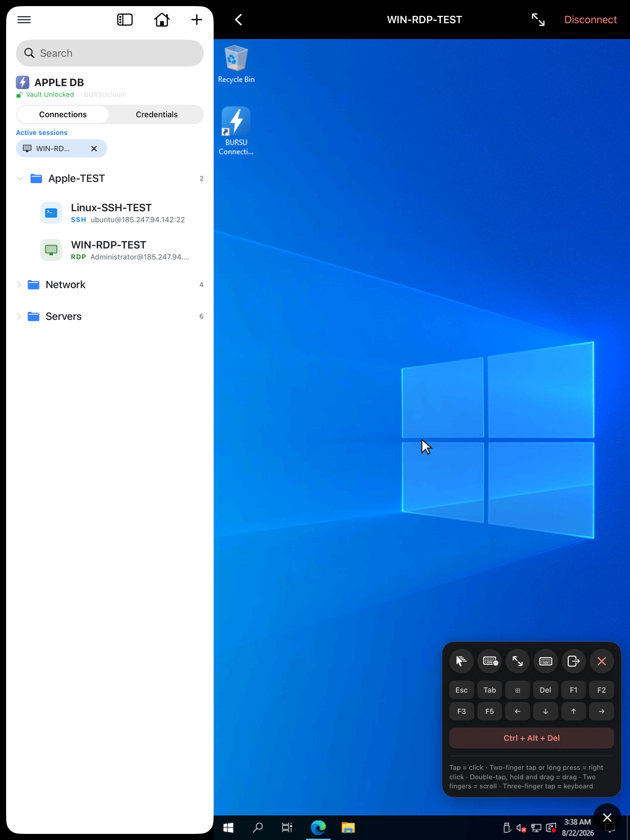Send the left arrow key
The height and width of the screenshot is (840, 630).
click(x=517, y=711)
